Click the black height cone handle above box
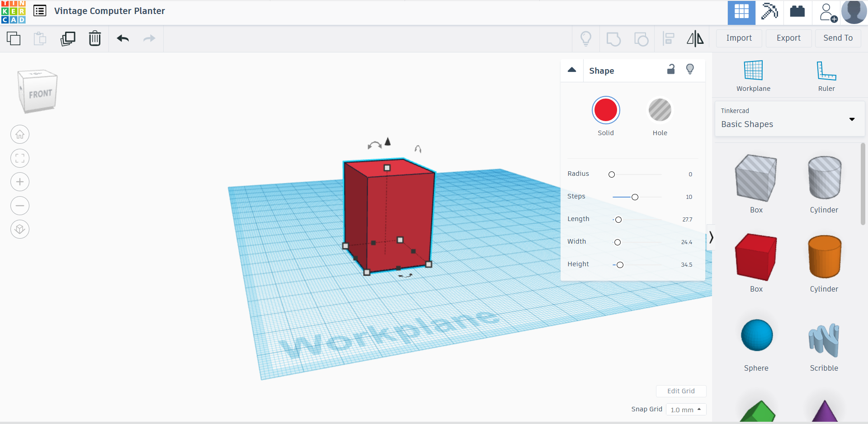 point(387,142)
